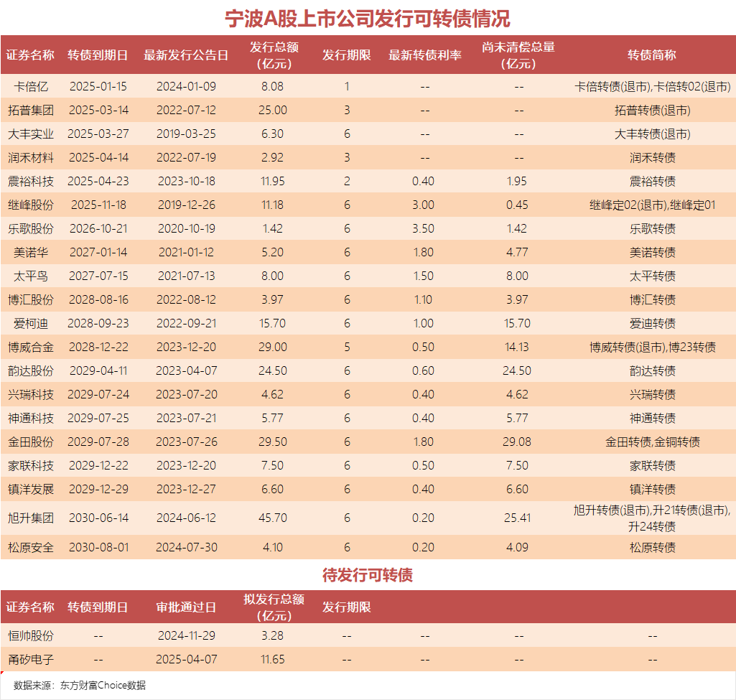Select the 卡倍亿 row name cell
736x700 pixels.
click(x=30, y=86)
